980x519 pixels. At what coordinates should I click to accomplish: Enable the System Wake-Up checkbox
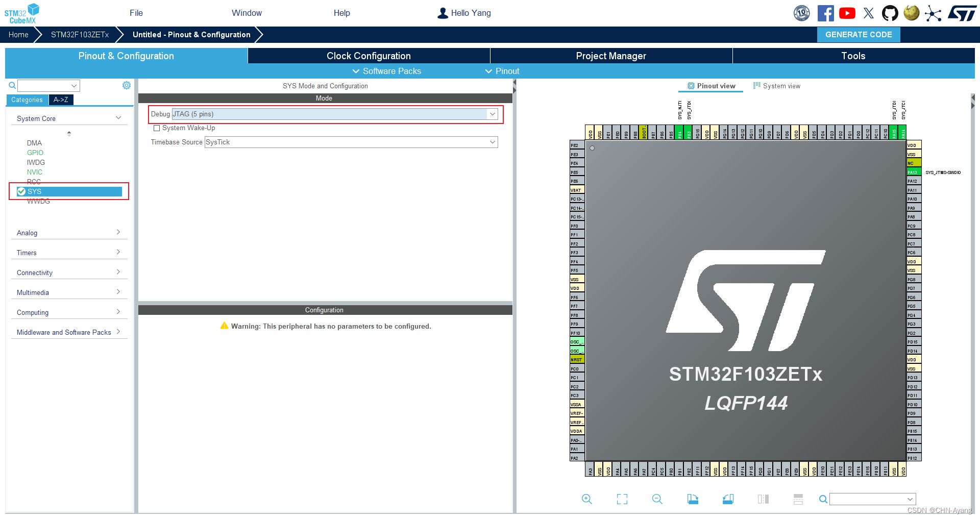click(x=157, y=128)
